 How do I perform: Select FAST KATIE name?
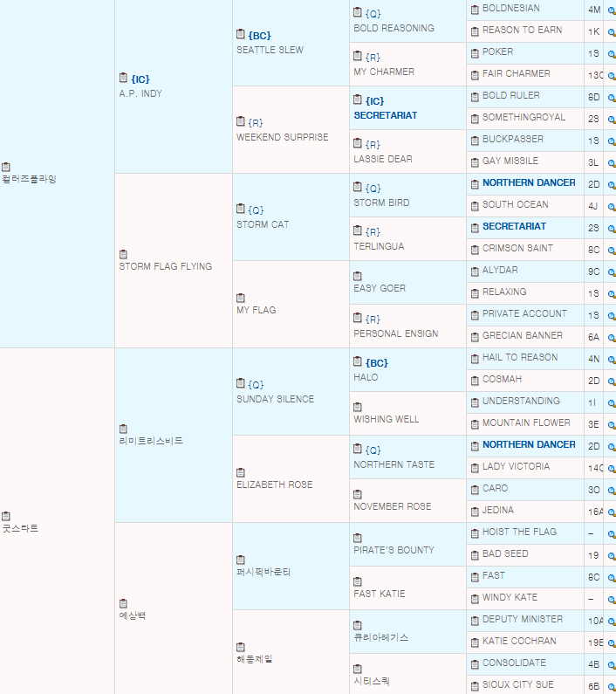(380, 594)
